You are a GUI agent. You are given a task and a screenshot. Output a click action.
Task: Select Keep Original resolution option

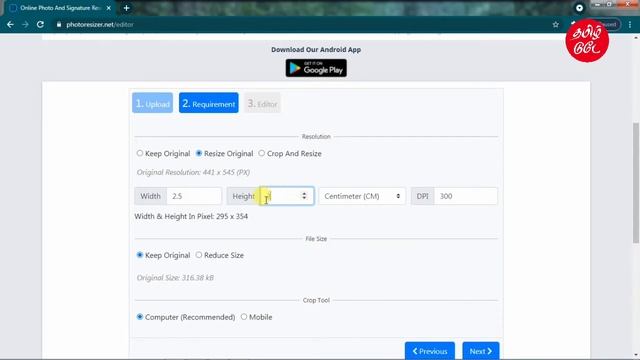[x=140, y=153]
